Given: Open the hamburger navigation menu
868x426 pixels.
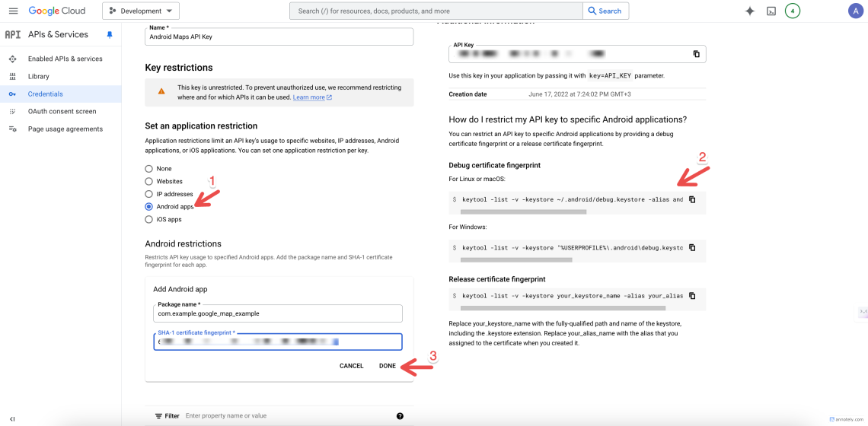Looking at the screenshot, I should point(13,11).
